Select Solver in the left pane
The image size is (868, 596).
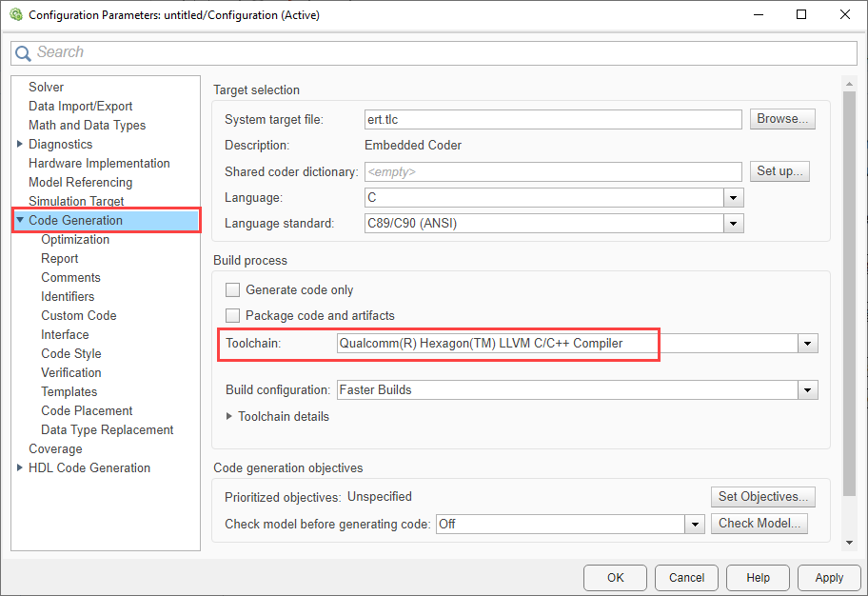click(x=46, y=88)
